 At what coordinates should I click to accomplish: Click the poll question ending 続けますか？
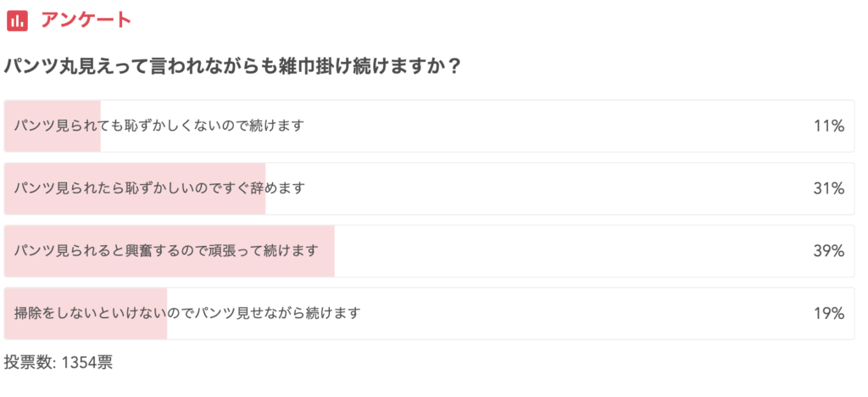[232, 67]
